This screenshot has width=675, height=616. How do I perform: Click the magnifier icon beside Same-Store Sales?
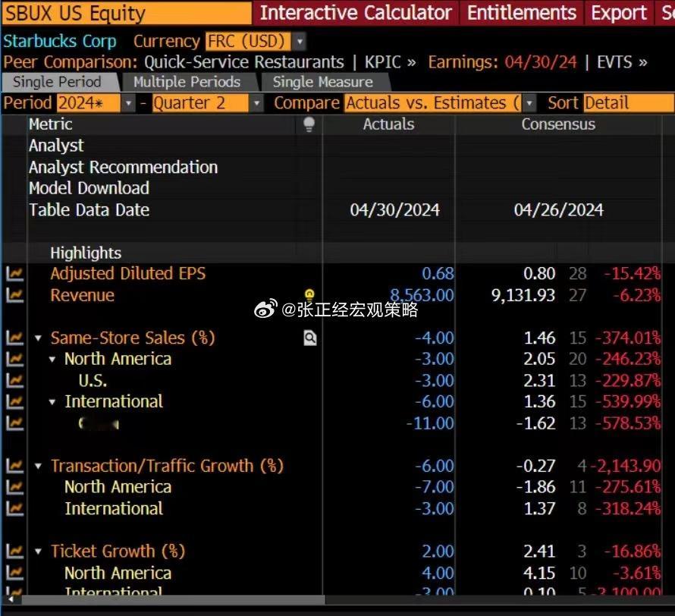[310, 338]
